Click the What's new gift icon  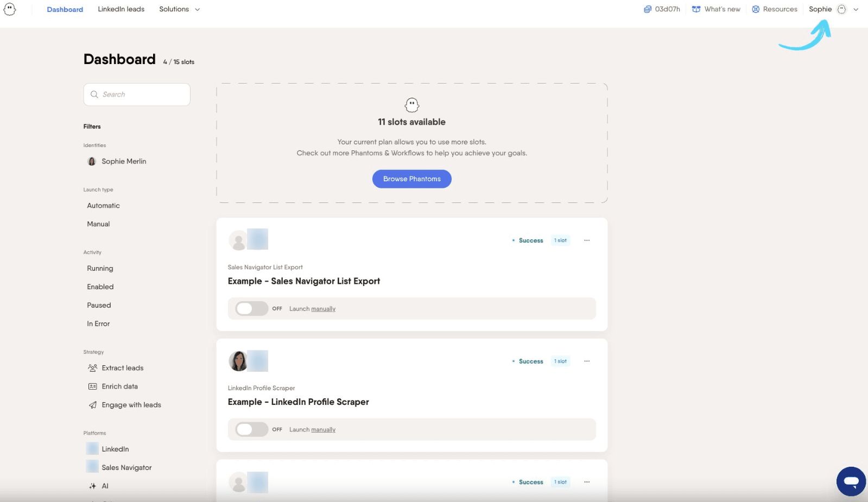click(x=696, y=9)
